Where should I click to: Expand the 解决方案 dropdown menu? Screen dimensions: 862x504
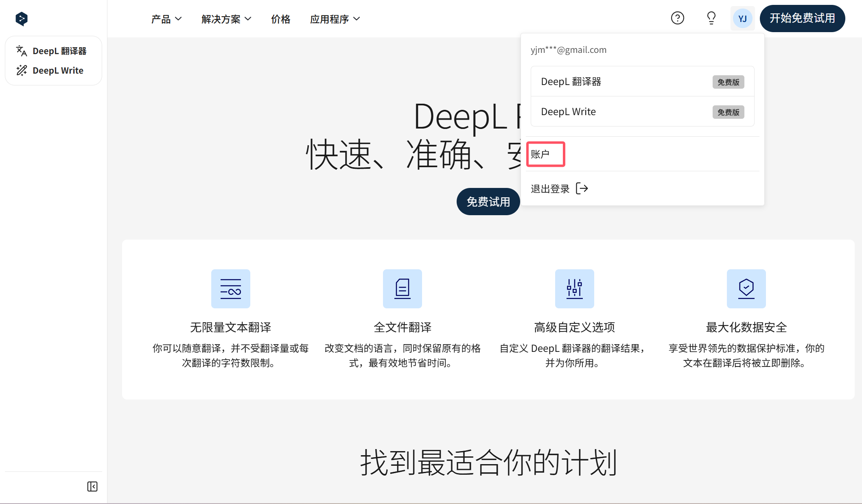[x=226, y=19]
